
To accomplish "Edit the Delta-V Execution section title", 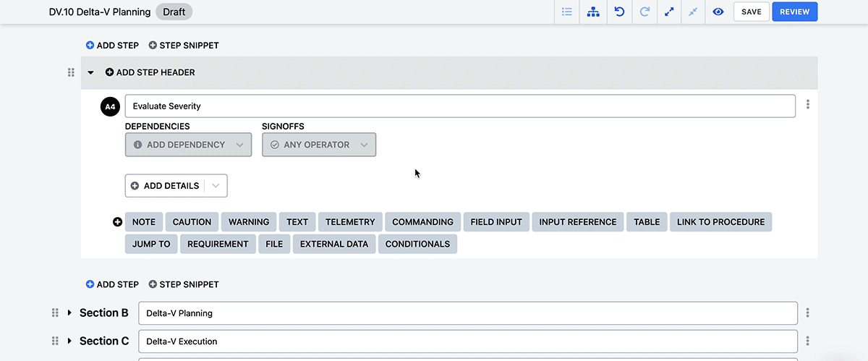I will [x=468, y=341].
